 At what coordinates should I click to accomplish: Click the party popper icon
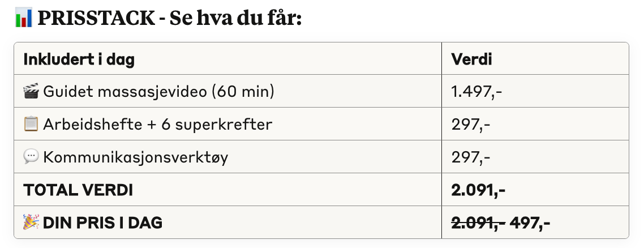pos(31,222)
